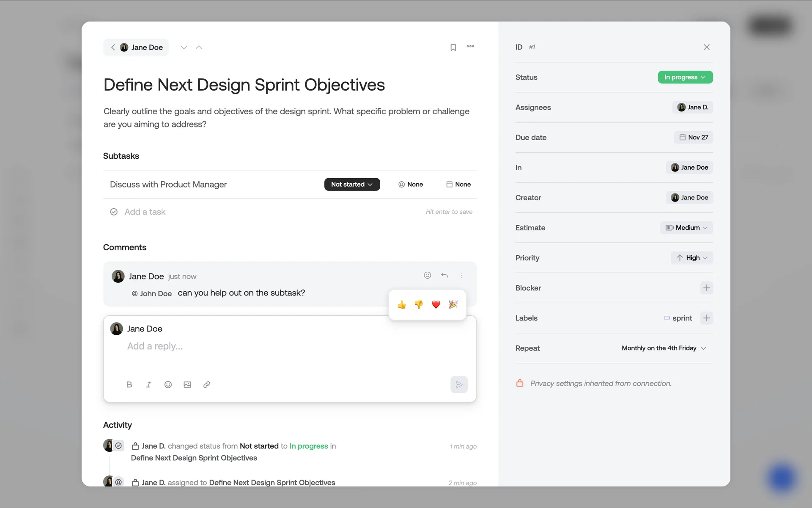React with the red heart emoji
The width and height of the screenshot is (812, 508).
coord(436,305)
